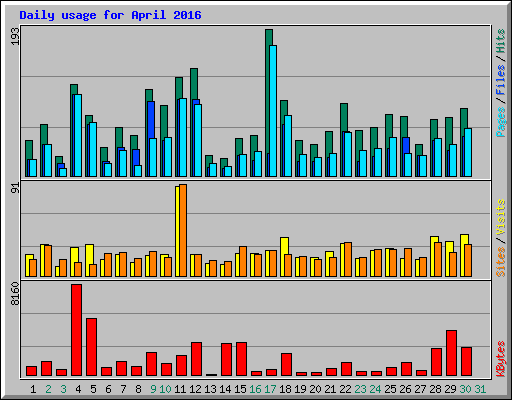Screen dimensions: 512x400
Task: Click the cyan pages bar for day 17
Action: click(273, 111)
